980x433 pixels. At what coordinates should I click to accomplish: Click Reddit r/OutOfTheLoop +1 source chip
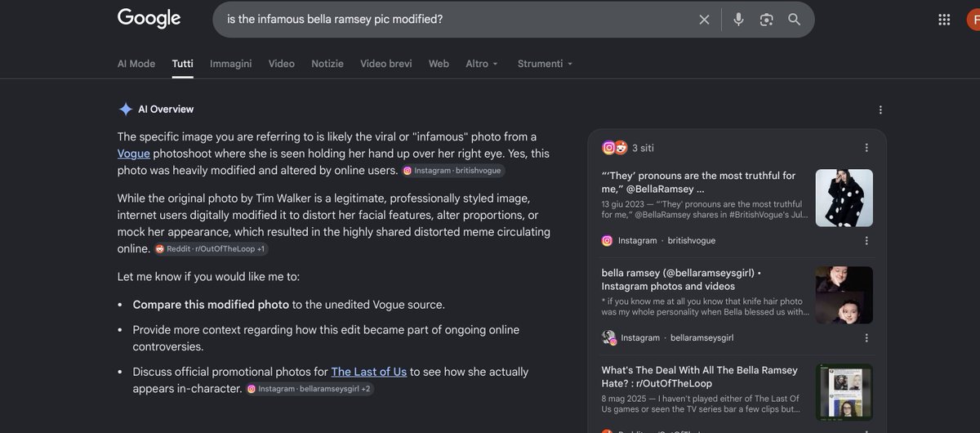[x=211, y=249]
